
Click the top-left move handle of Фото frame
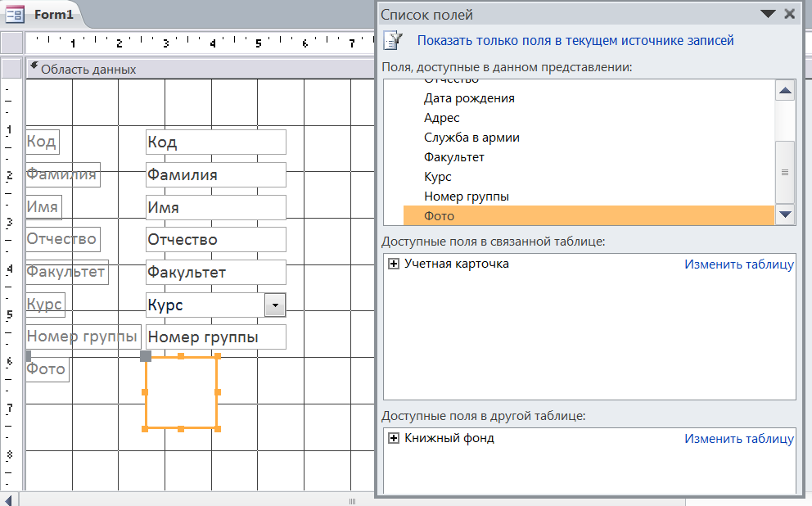click(x=146, y=356)
